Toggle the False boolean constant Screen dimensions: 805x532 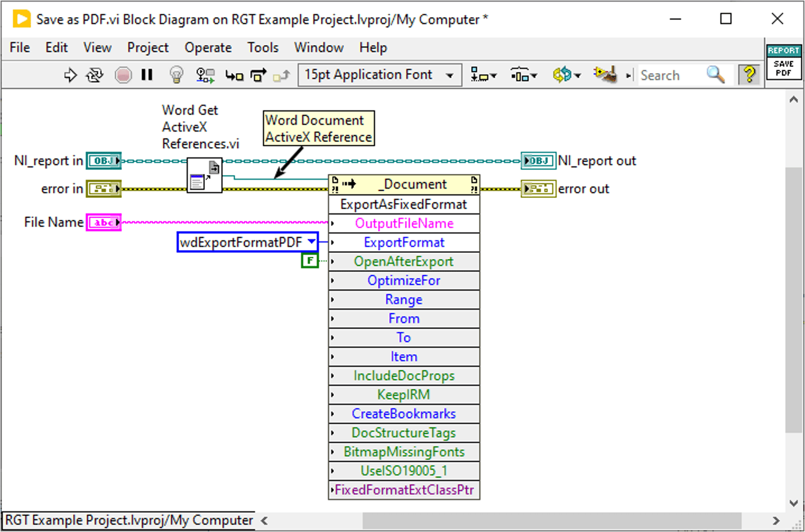(x=310, y=261)
